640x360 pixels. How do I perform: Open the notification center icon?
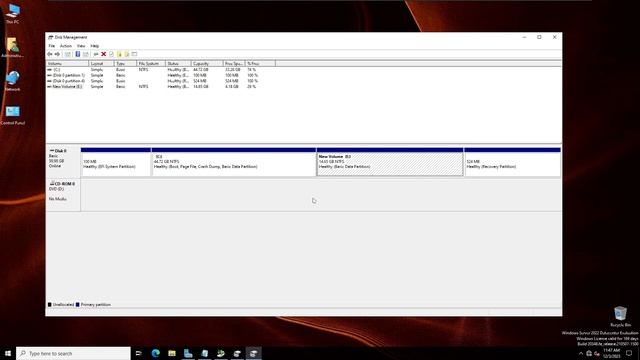(x=629, y=353)
